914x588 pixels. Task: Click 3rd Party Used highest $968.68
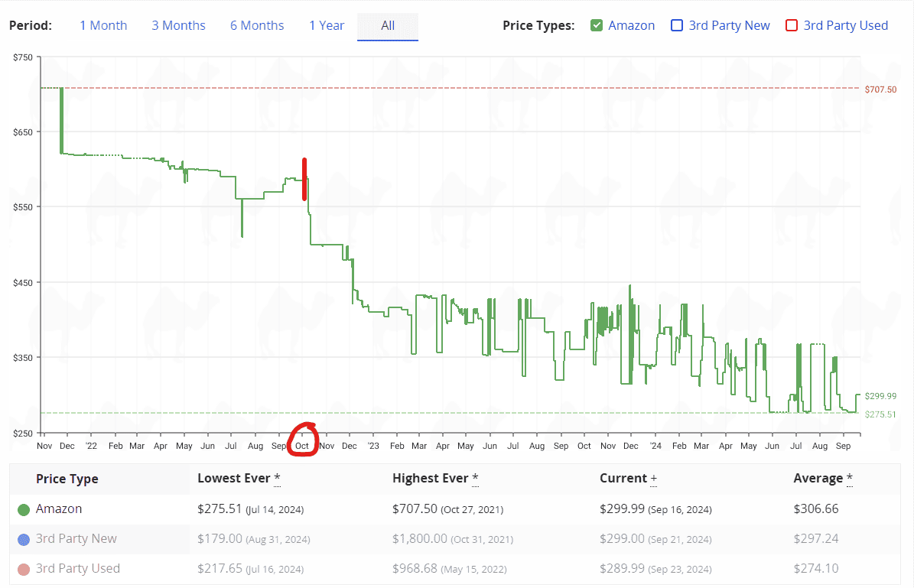pyautogui.click(x=415, y=568)
